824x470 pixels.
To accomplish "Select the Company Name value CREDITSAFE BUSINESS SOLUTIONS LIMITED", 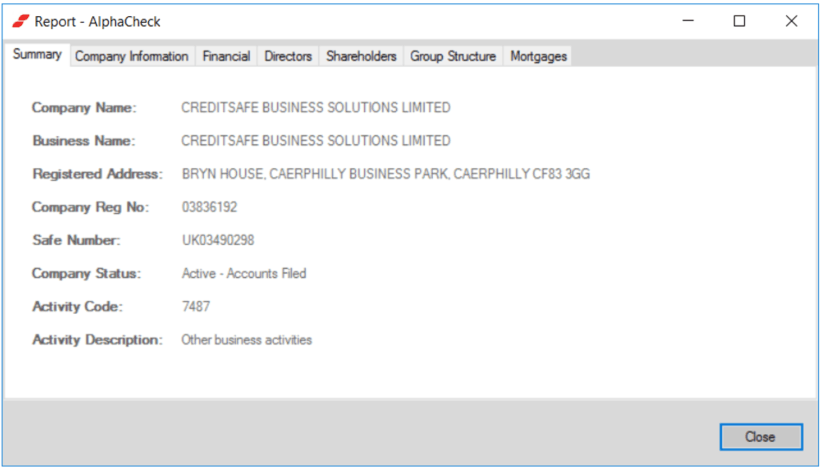I will [x=316, y=108].
